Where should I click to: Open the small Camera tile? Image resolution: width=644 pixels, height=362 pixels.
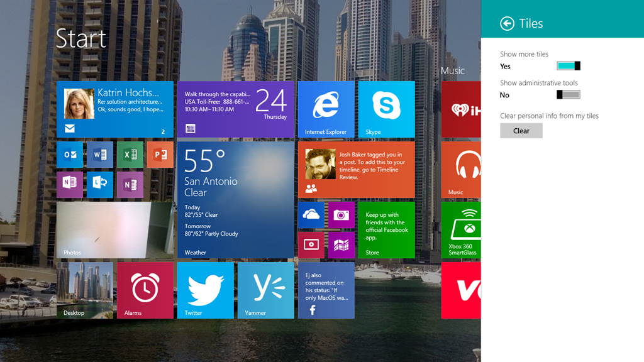point(341,215)
